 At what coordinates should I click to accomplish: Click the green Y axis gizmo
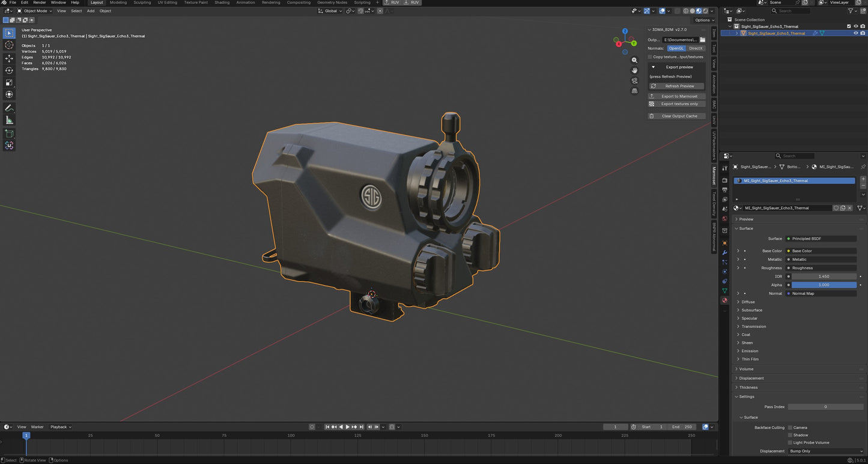(x=634, y=43)
